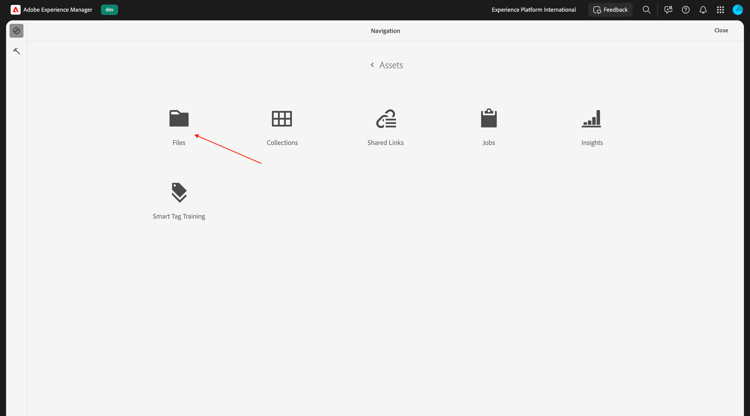Click the Navigation title text

tap(386, 31)
